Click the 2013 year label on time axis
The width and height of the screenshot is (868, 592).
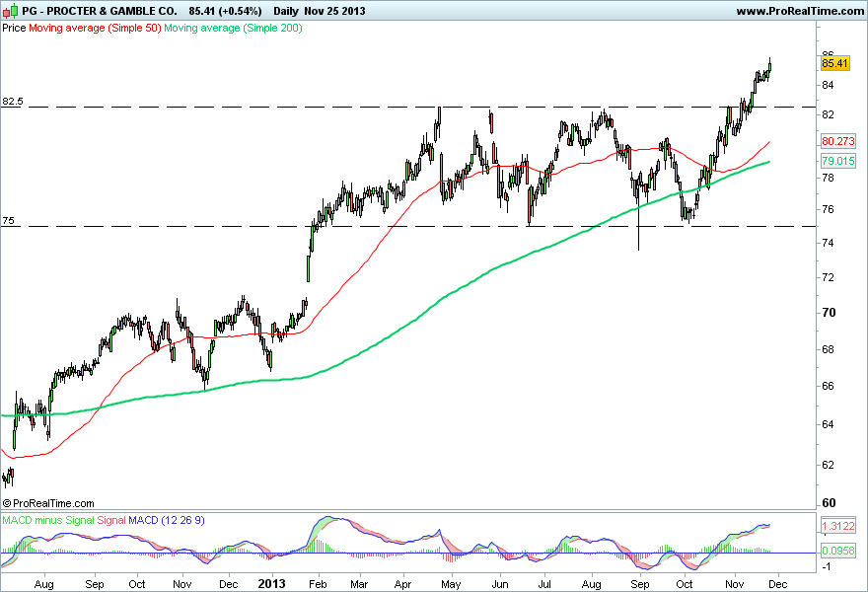(272, 584)
